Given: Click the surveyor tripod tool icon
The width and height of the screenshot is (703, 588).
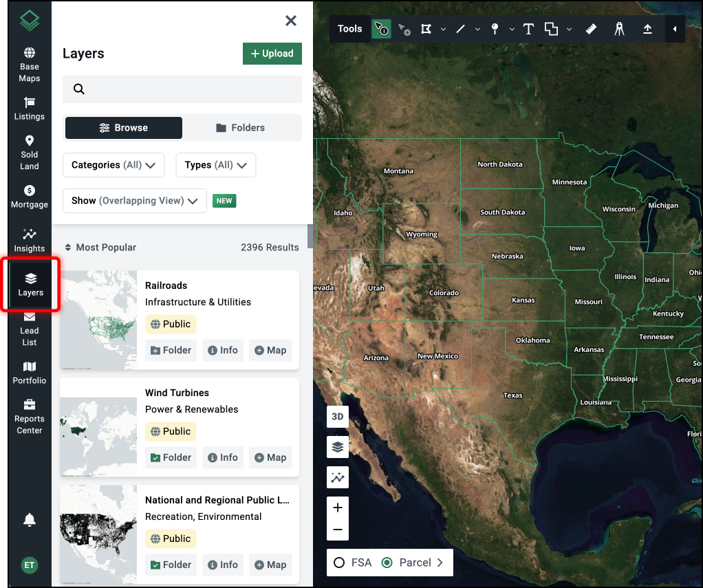Looking at the screenshot, I should point(619,29).
